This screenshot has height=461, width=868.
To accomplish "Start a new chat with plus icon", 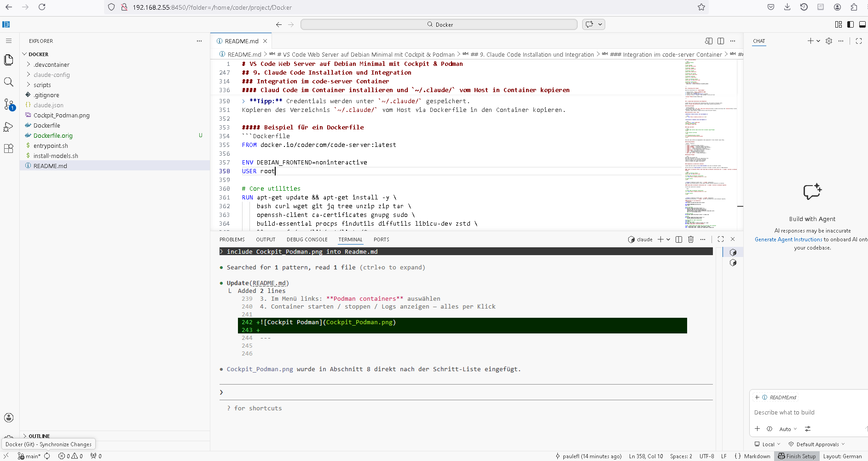I will click(810, 41).
